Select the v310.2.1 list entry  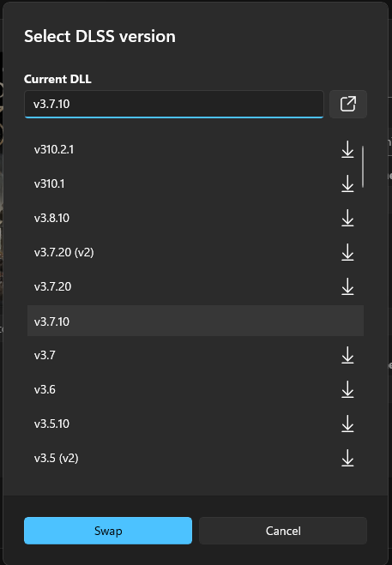pyautogui.click(x=196, y=149)
